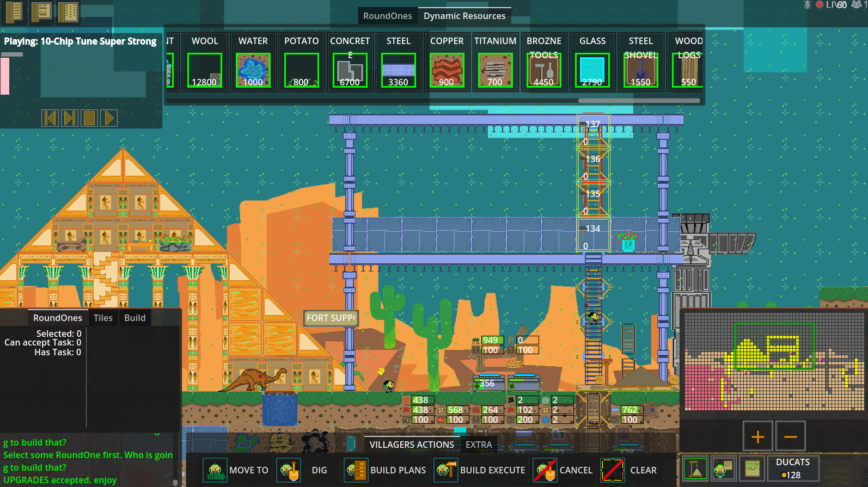
Task: Switch to the Dynamic Resources tab
Action: (464, 16)
